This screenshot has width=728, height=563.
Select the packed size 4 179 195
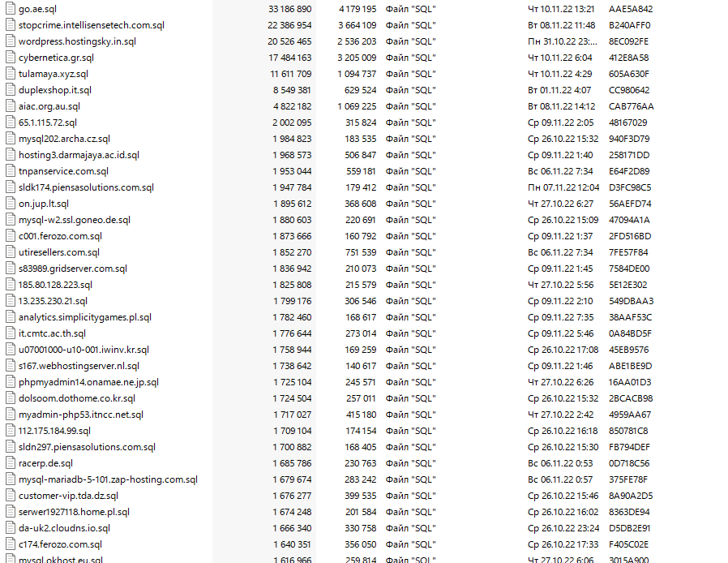click(x=358, y=9)
